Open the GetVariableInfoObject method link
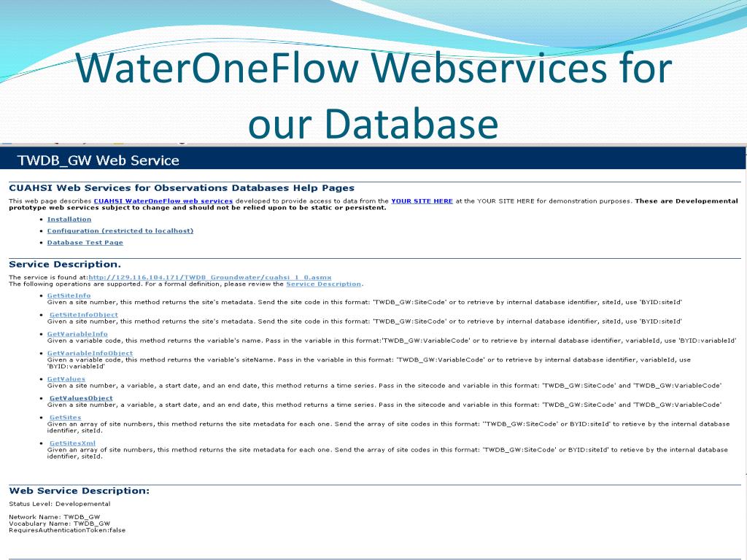 [x=90, y=353]
